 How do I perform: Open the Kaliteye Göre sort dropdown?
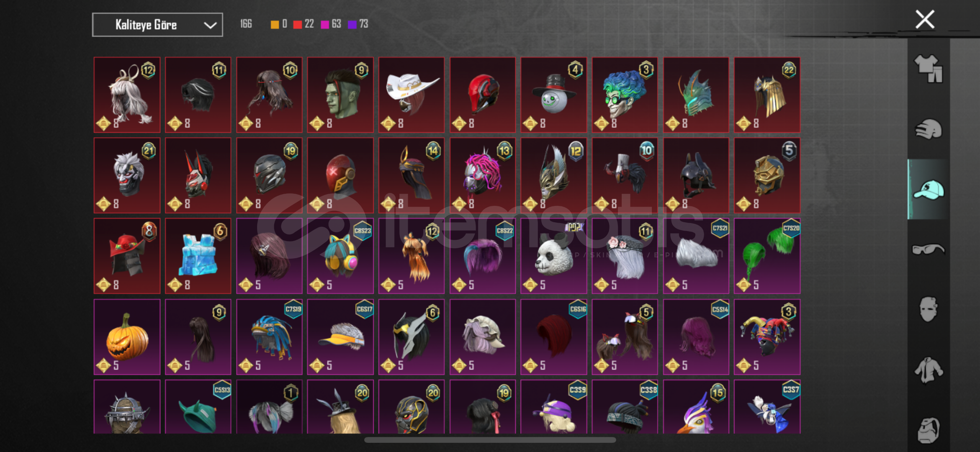(x=157, y=25)
